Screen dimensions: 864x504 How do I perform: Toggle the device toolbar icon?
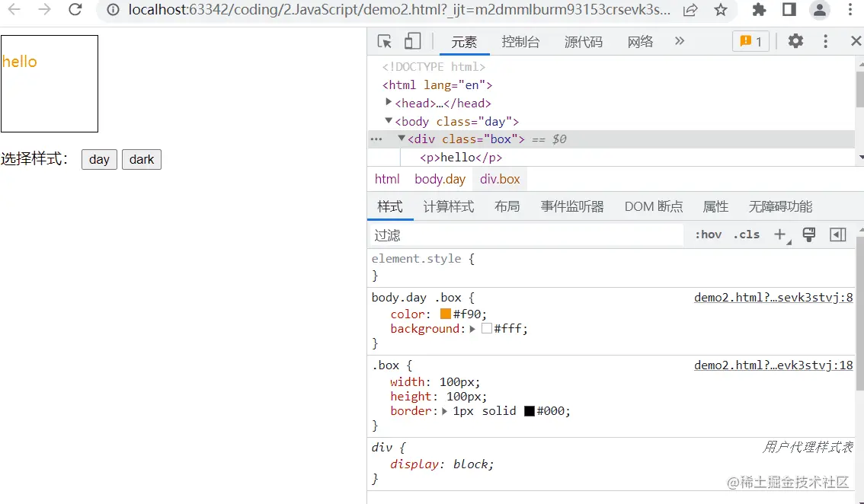coord(412,41)
